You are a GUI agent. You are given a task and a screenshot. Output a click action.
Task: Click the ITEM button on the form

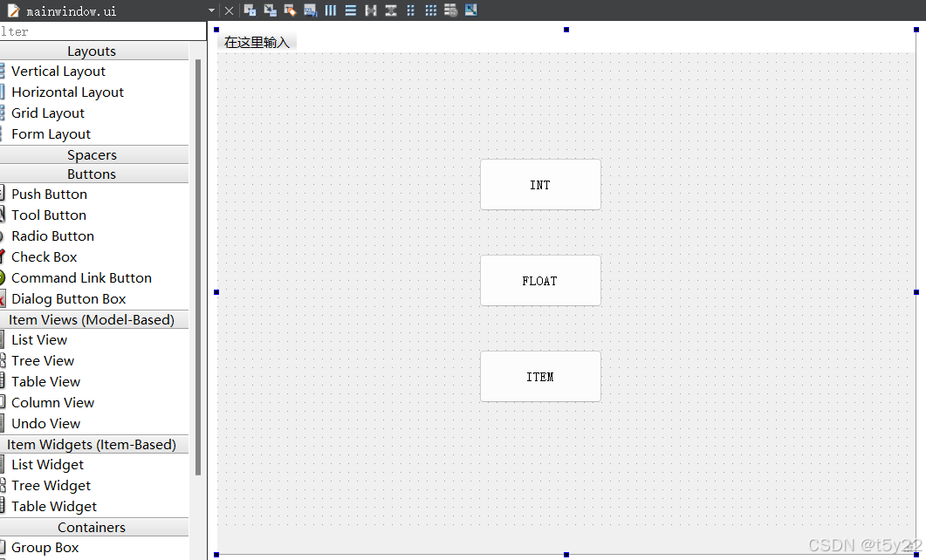pyautogui.click(x=540, y=377)
